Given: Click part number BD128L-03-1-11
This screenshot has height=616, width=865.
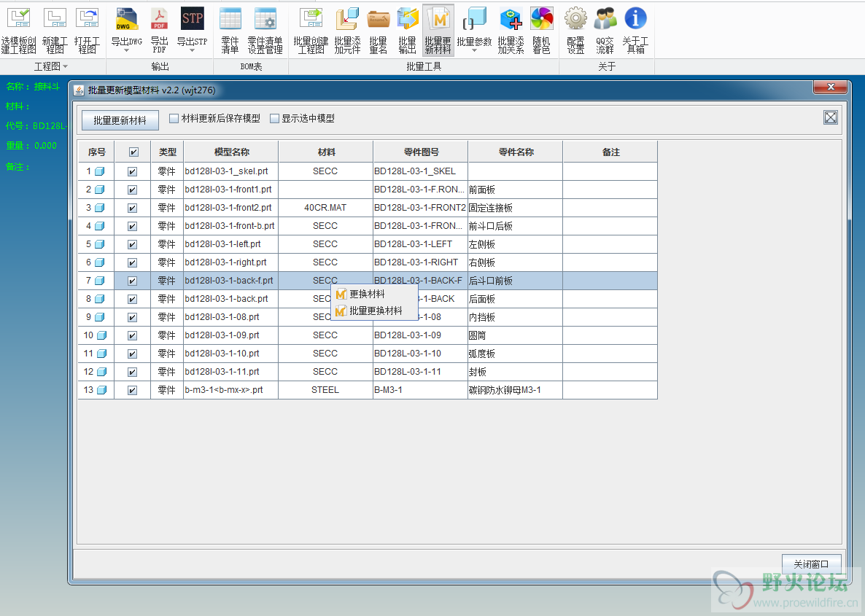Looking at the screenshot, I should [420, 372].
